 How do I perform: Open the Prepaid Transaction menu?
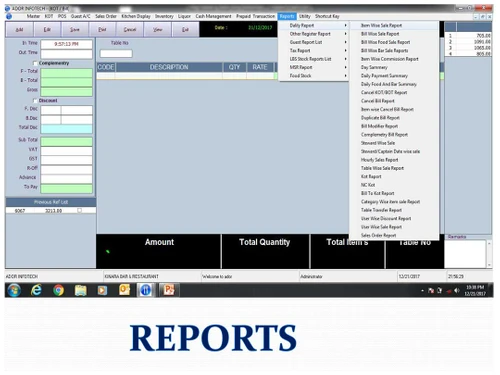[x=256, y=16]
